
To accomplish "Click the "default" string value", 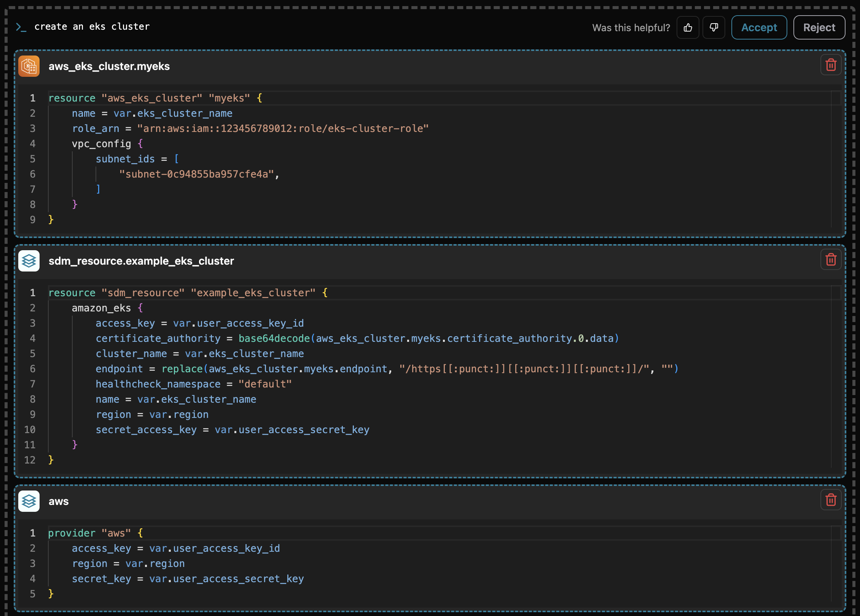I will (265, 384).
